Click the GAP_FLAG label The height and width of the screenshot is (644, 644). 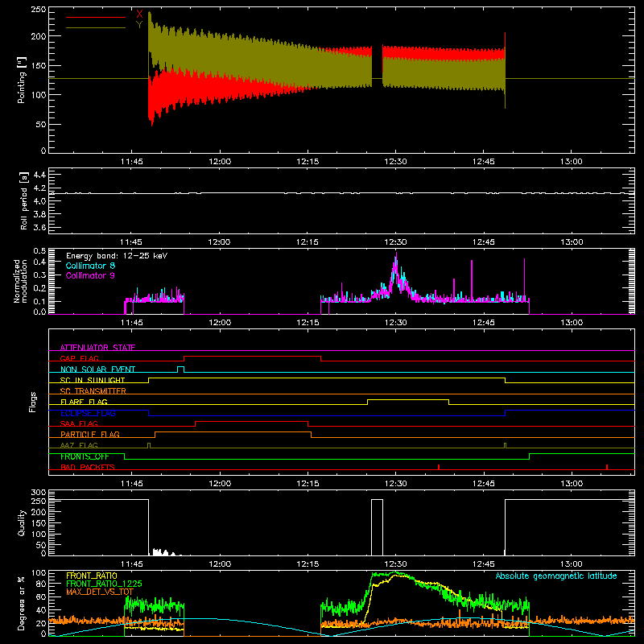click(79, 358)
